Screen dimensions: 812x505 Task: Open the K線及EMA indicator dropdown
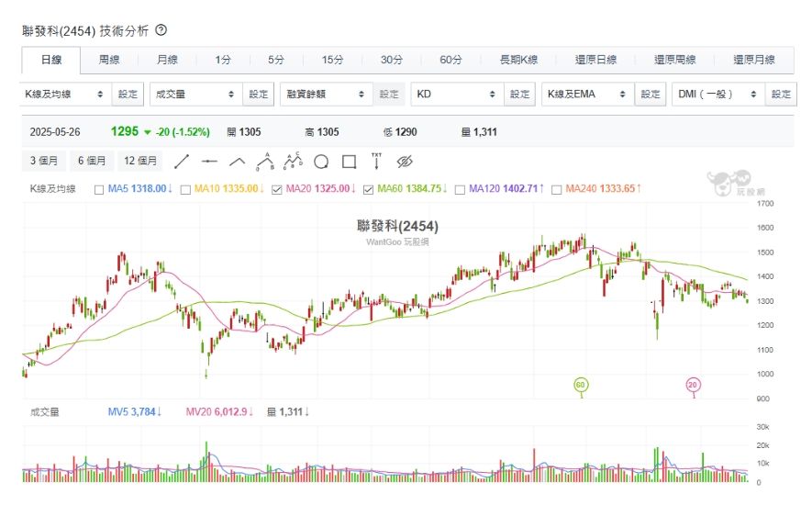pos(588,94)
